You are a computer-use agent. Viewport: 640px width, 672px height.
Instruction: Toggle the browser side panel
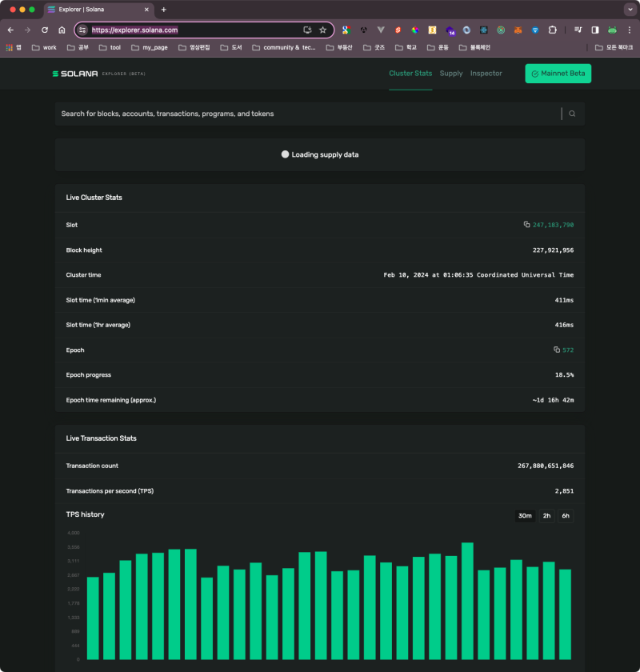595,30
